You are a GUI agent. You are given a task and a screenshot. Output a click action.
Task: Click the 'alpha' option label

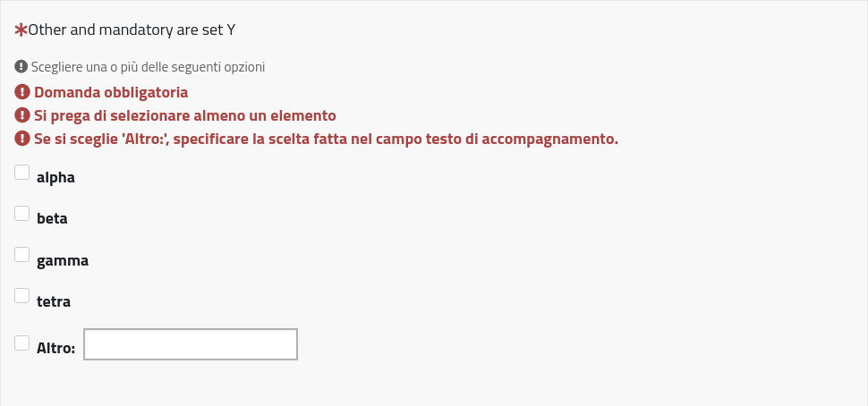(x=55, y=178)
